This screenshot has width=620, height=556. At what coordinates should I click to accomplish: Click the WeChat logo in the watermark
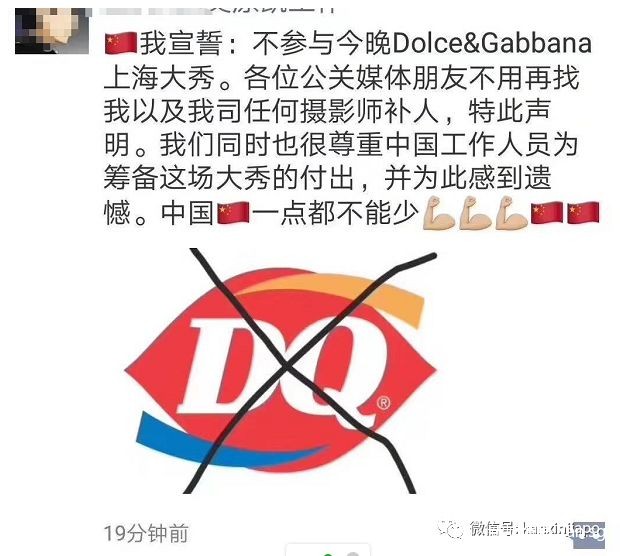pos(450,529)
